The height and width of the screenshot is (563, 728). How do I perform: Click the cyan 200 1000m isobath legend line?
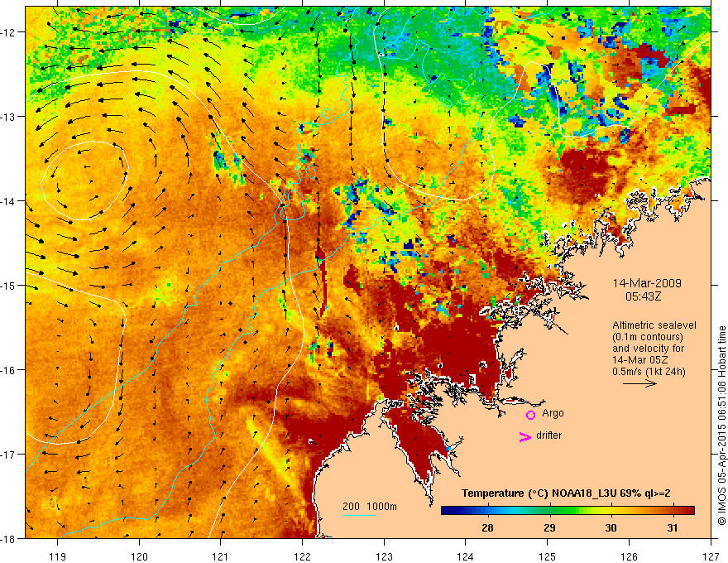click(359, 515)
